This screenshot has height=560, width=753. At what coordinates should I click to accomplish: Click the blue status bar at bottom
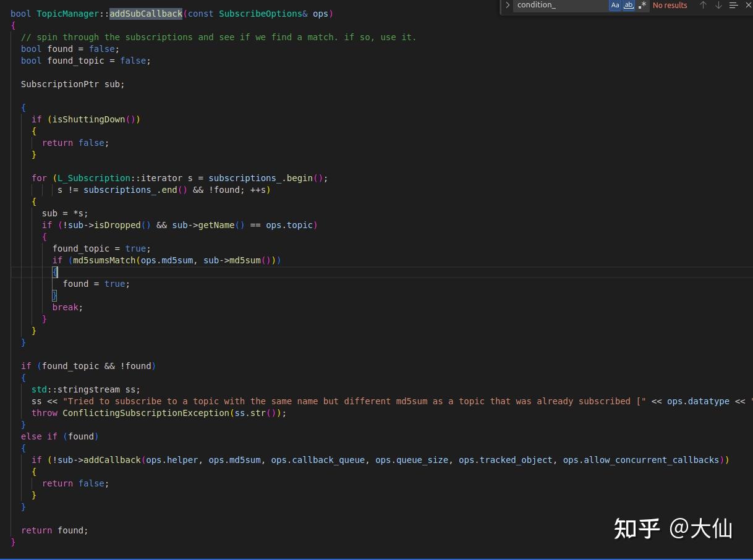point(376,558)
